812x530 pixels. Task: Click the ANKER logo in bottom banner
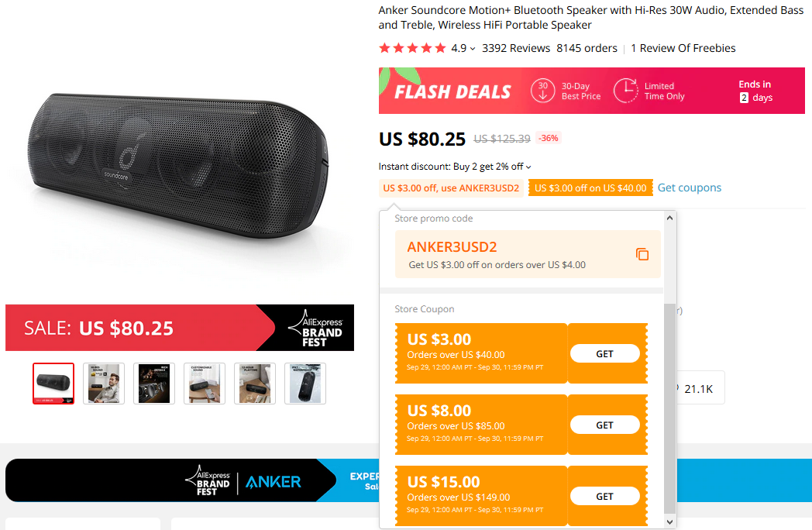pyautogui.click(x=273, y=482)
